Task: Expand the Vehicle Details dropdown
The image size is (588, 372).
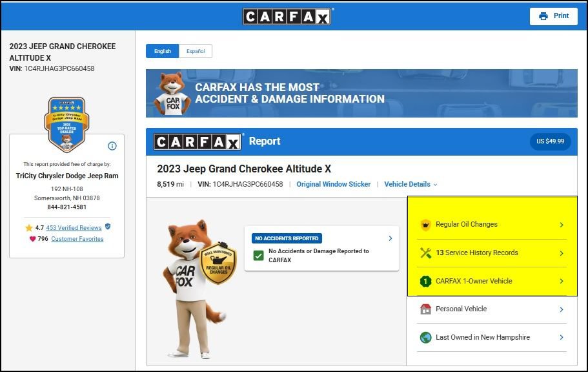Action: pos(411,184)
